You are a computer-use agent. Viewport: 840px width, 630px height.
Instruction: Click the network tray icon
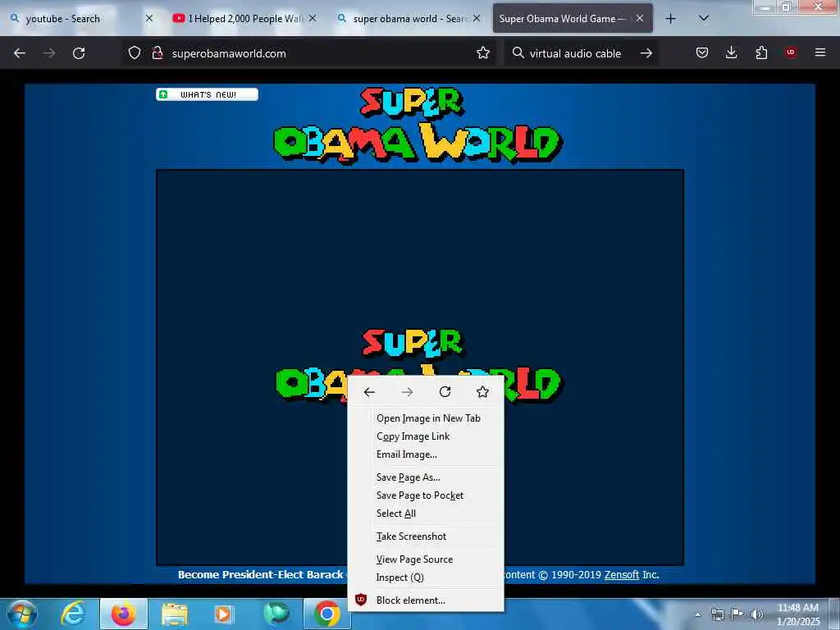pos(718,614)
